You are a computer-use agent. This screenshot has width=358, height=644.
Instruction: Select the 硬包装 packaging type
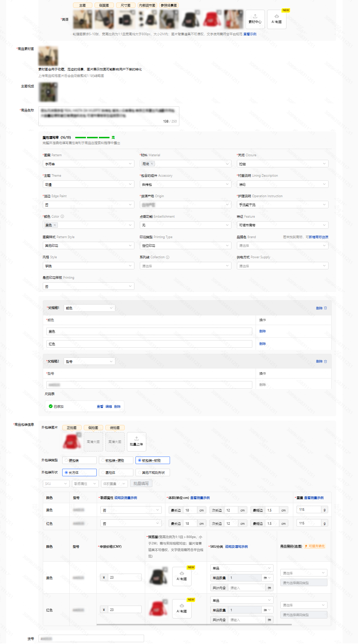click(79, 460)
